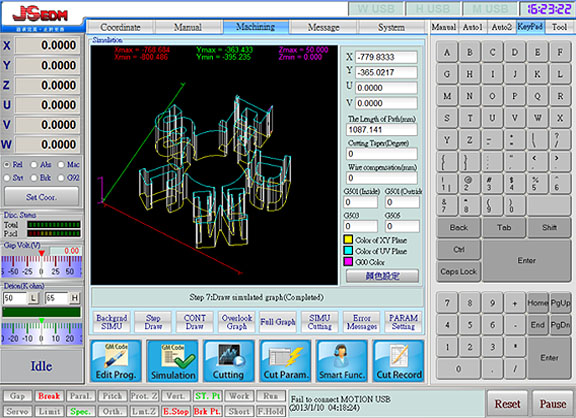The width and height of the screenshot is (576, 418).
Task: Click the Caps Lock key on keypad
Action: click(458, 271)
